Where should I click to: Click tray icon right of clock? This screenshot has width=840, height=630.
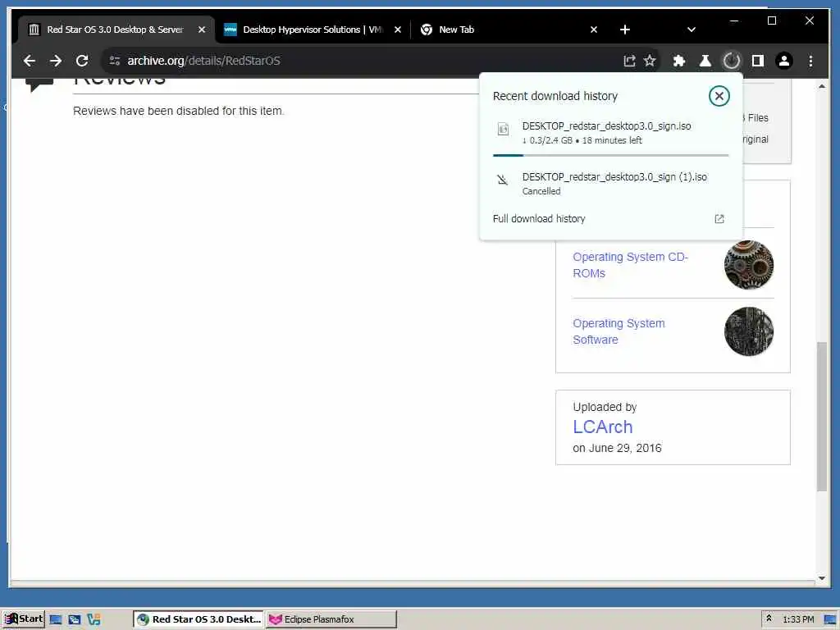tap(829, 619)
